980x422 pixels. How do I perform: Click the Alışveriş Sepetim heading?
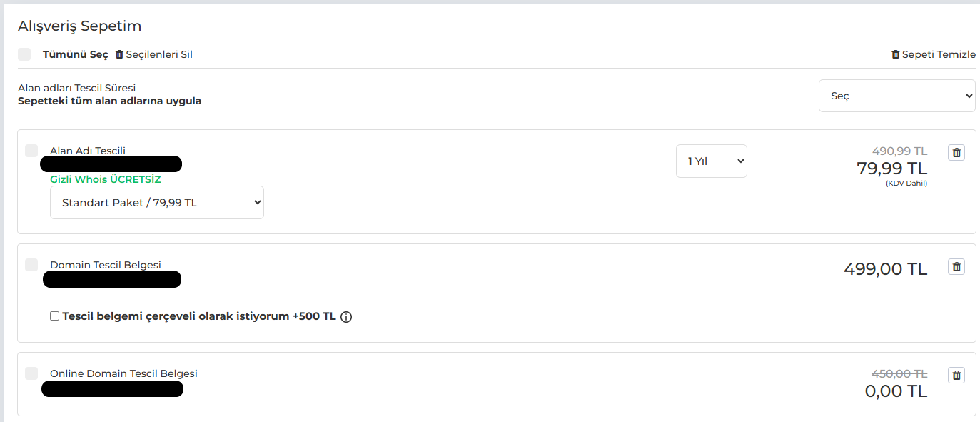[x=80, y=26]
